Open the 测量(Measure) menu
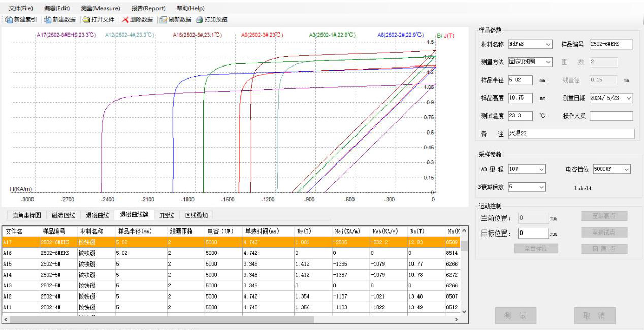644x330 pixels. coord(101,8)
